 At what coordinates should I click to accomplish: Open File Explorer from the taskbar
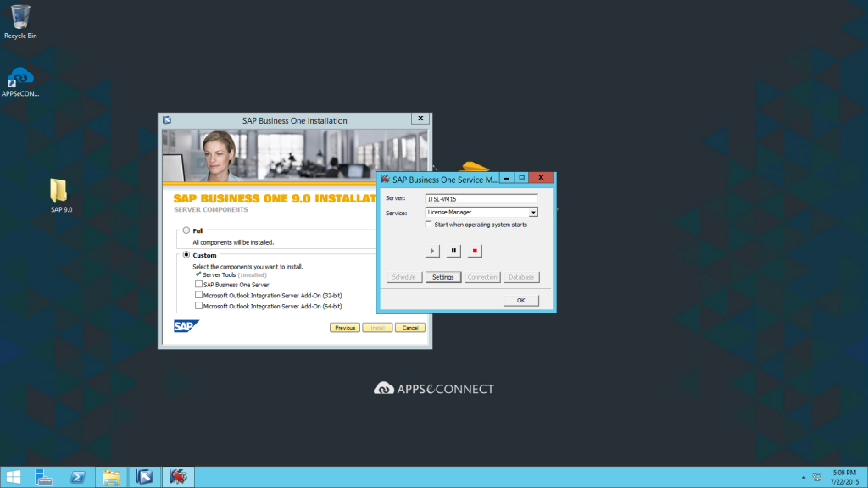point(111,477)
